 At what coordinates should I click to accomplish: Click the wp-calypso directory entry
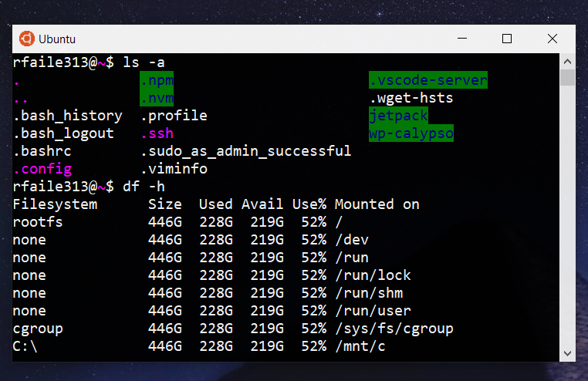[411, 133]
